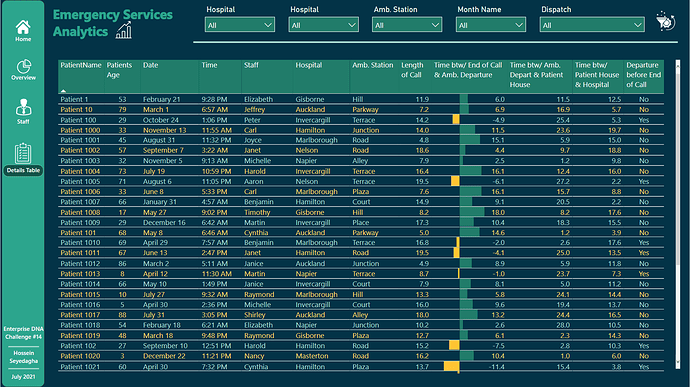Click the Departure before End of Call header

(643, 74)
